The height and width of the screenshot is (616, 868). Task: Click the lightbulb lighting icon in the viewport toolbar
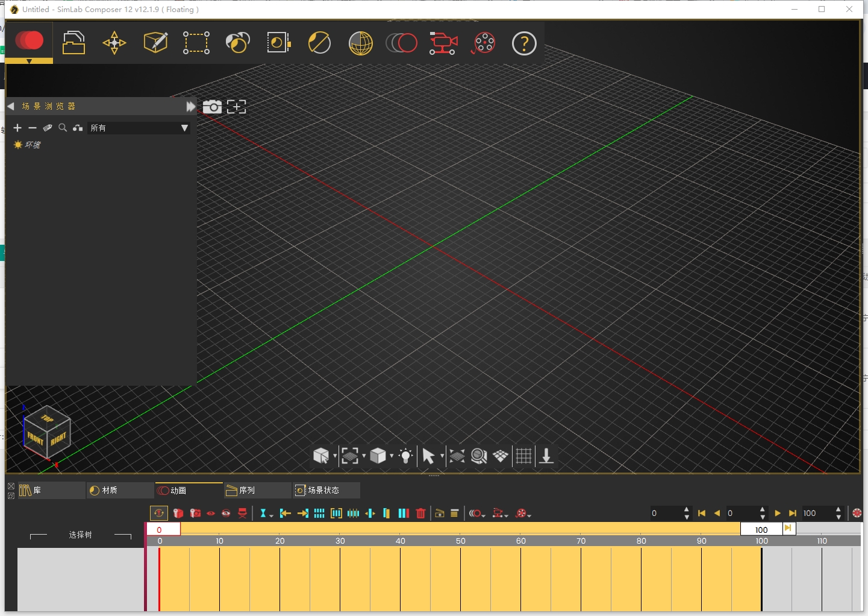[406, 456]
